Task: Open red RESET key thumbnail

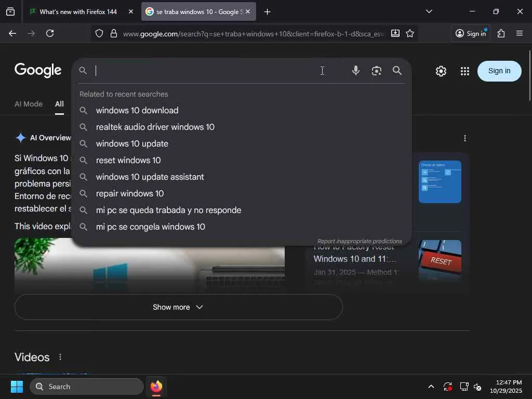Action: coord(440,261)
